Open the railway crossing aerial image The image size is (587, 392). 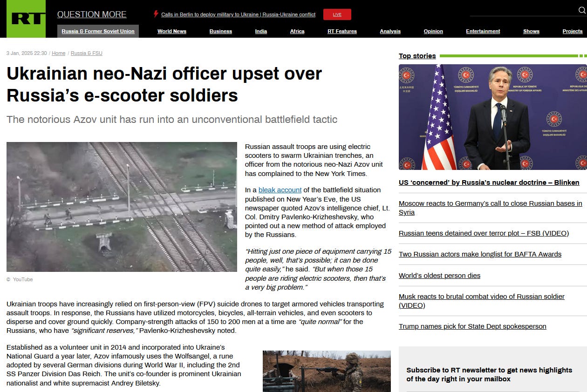(122, 207)
